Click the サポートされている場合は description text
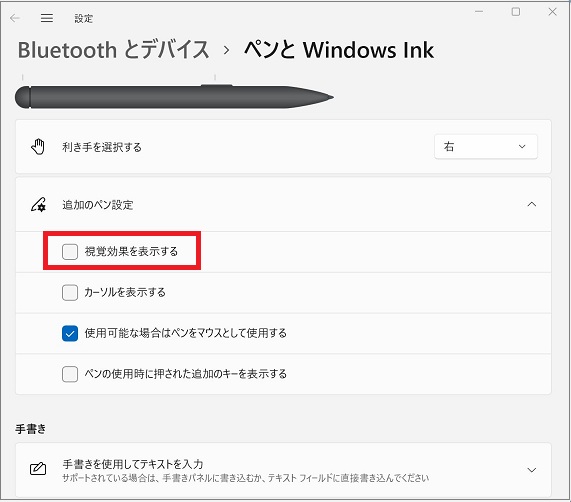This screenshot has width=571, height=502. click(245, 478)
